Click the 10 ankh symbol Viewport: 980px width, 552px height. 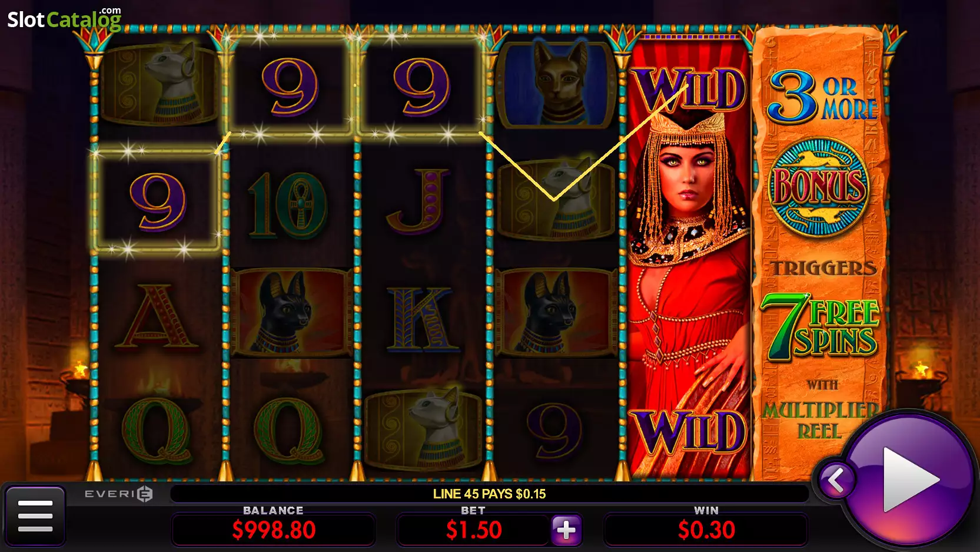[x=288, y=203]
